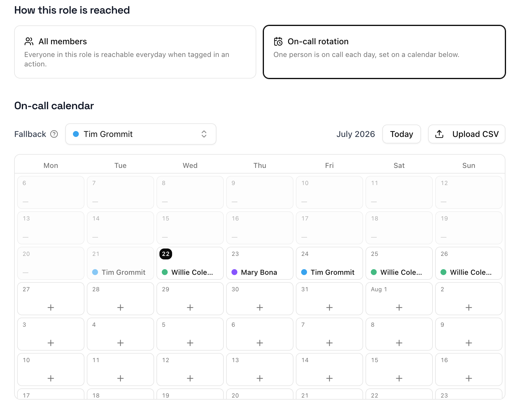This screenshot has height=412, width=532.
Task: Open July 22 Willie Cole assignment
Action: click(190, 263)
